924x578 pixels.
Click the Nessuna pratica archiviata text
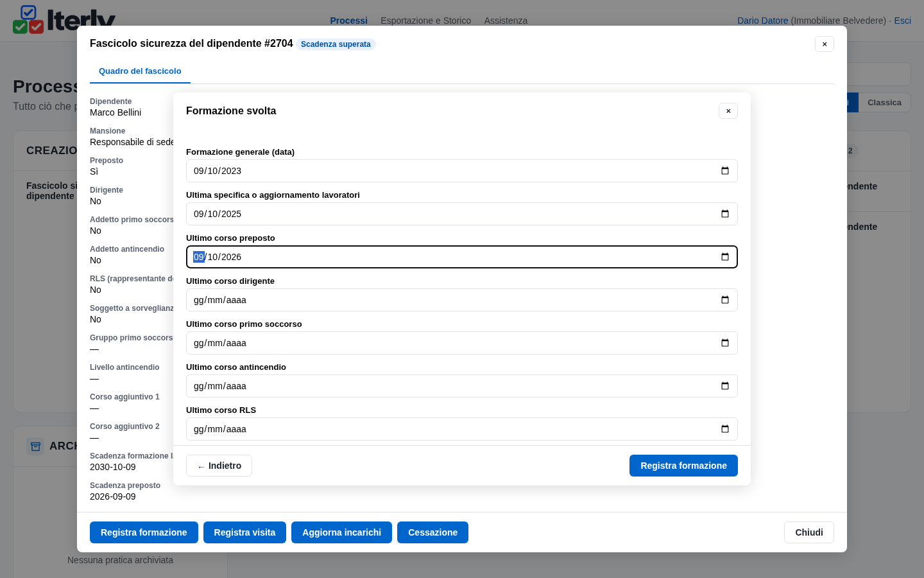[120, 560]
